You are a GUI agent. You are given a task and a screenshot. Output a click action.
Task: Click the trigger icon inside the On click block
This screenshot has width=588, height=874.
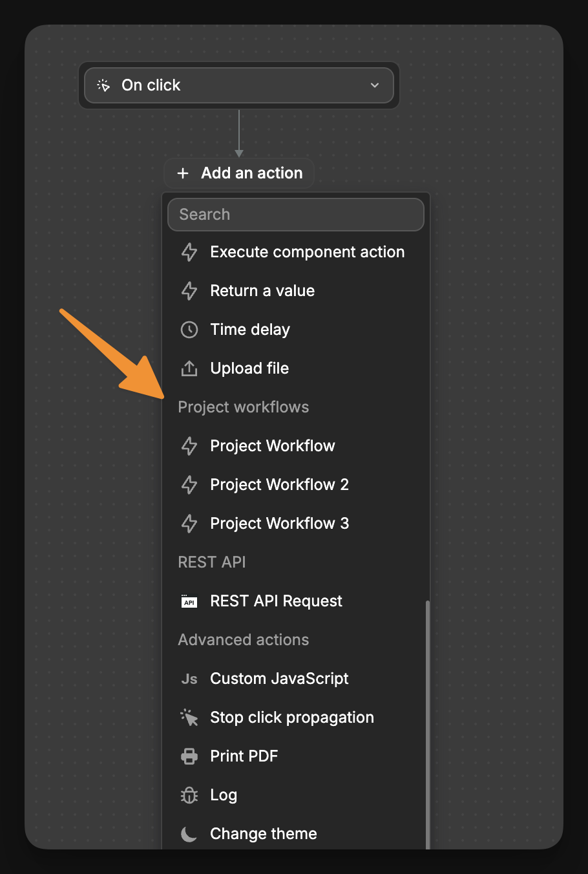[103, 85]
